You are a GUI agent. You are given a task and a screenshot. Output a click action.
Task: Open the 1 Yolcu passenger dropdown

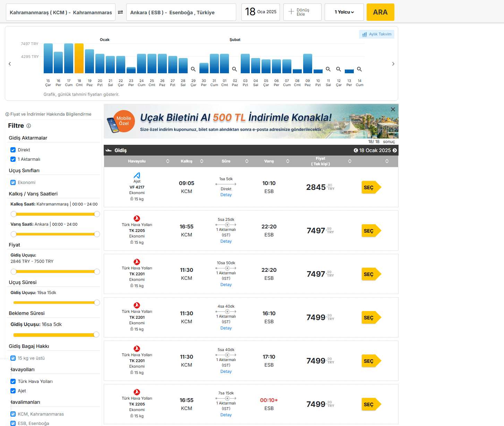pyautogui.click(x=344, y=12)
